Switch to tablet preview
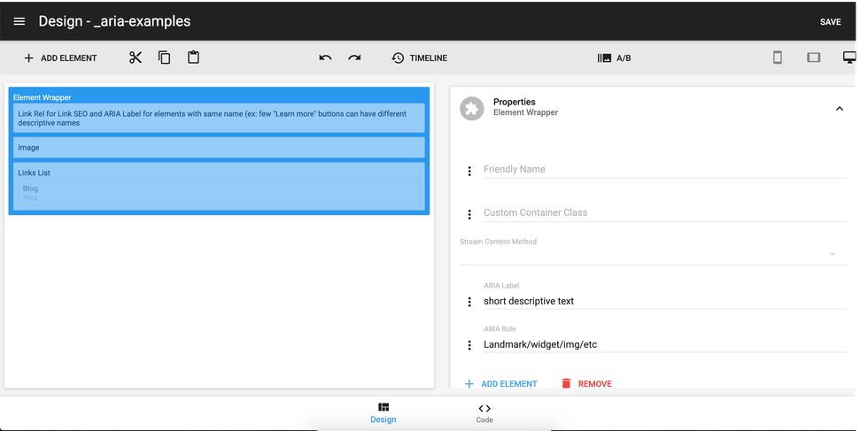This screenshot has width=868, height=431. click(813, 58)
